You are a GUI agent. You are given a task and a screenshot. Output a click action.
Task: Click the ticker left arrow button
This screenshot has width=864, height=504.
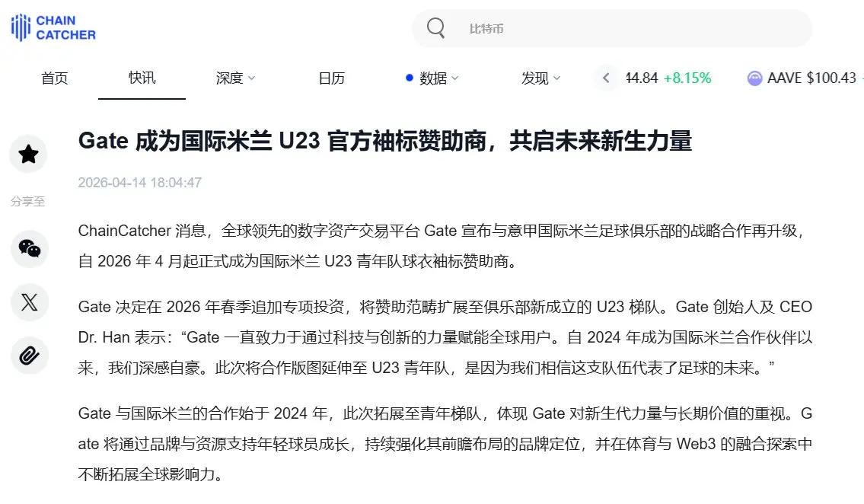point(606,78)
